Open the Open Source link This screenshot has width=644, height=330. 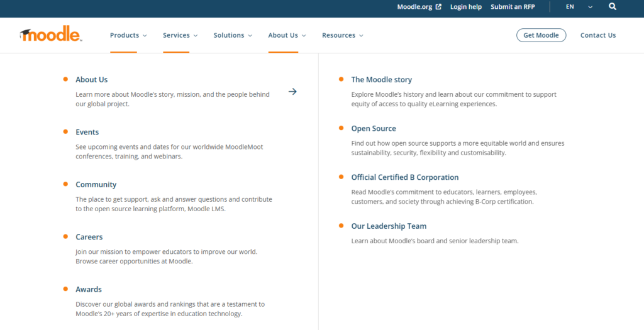(374, 128)
